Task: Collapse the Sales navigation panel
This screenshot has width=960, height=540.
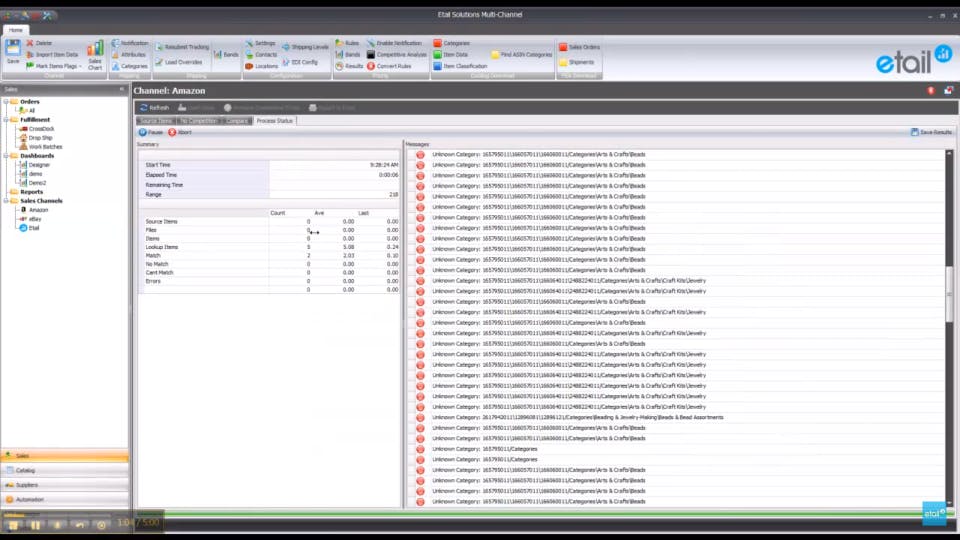Action: 121,89
